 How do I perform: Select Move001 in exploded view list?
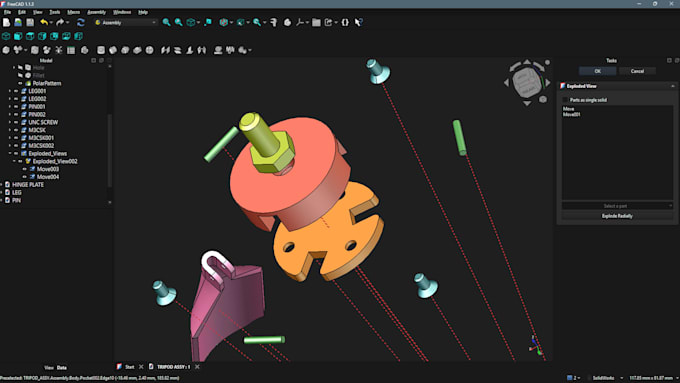[x=572, y=115]
